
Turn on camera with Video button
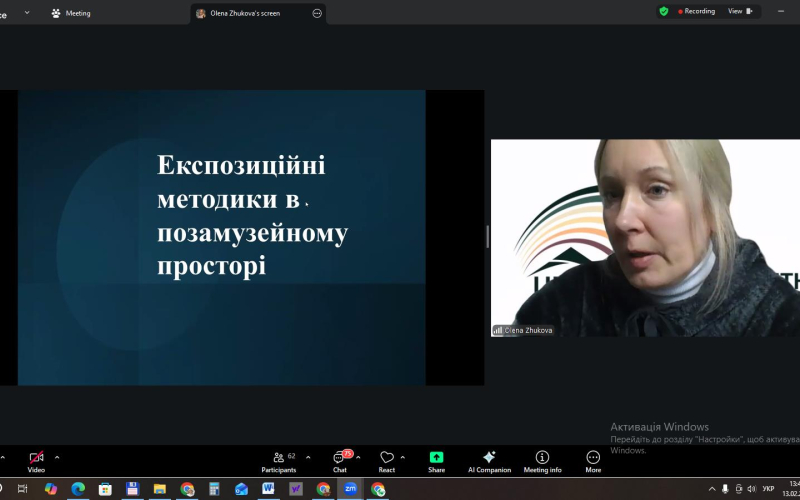[36, 462]
